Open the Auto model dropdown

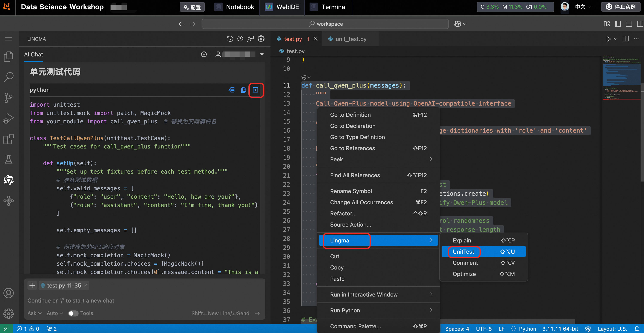tap(55, 313)
